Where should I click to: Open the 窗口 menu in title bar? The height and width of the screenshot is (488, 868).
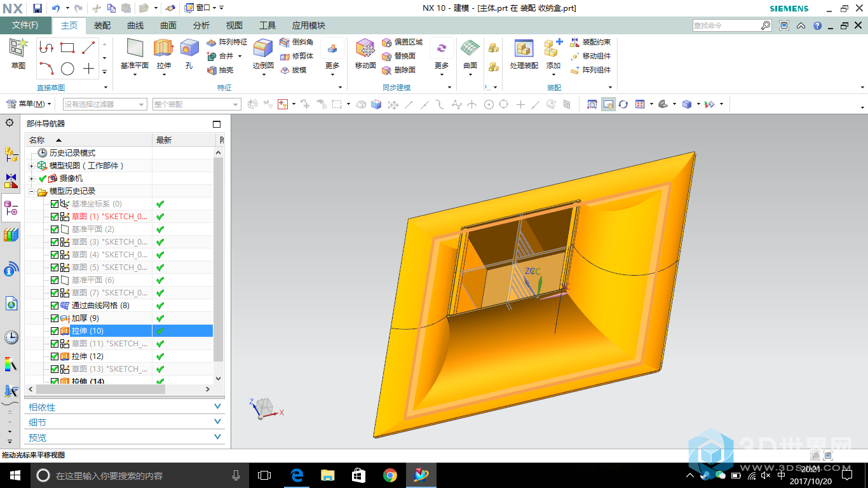click(204, 8)
